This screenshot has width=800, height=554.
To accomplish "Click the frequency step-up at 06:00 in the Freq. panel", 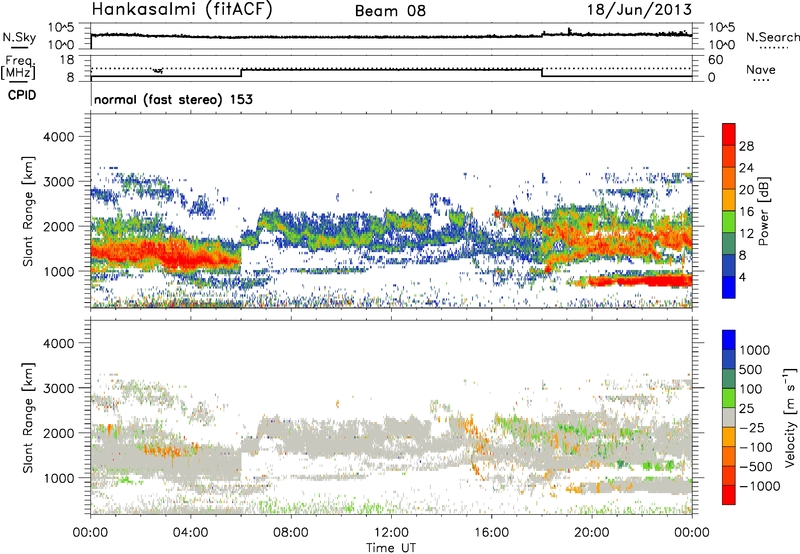I will pyautogui.click(x=241, y=72).
